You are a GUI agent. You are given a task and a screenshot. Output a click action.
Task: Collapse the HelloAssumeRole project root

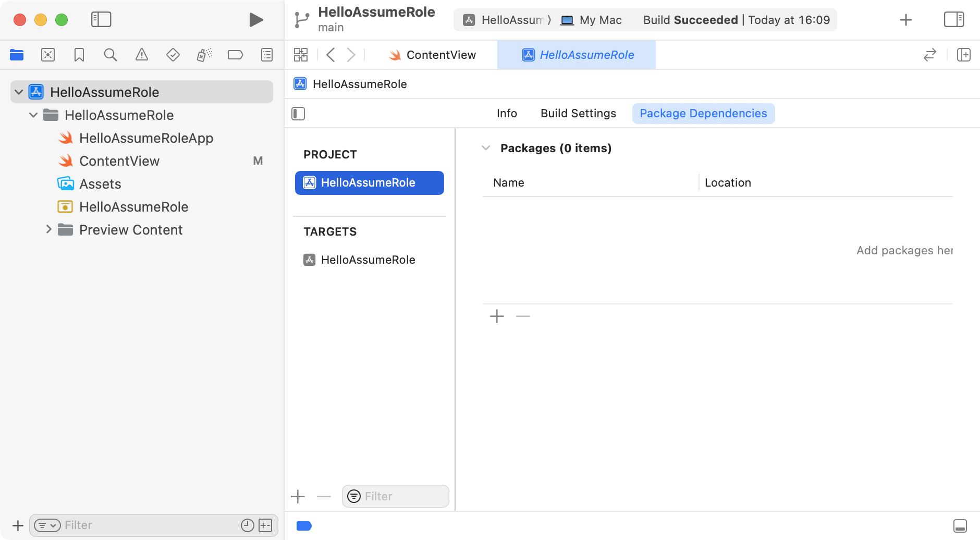click(x=19, y=92)
